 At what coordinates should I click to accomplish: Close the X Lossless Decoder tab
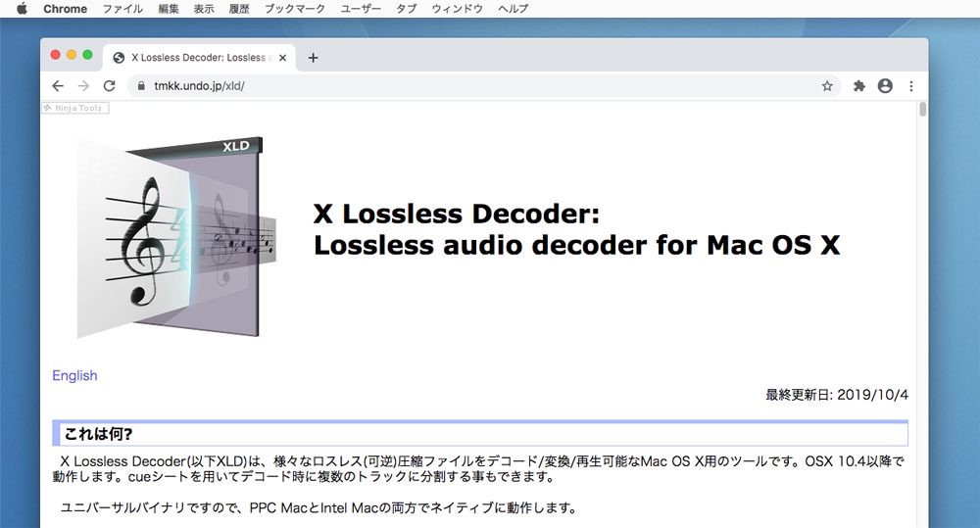[282, 58]
